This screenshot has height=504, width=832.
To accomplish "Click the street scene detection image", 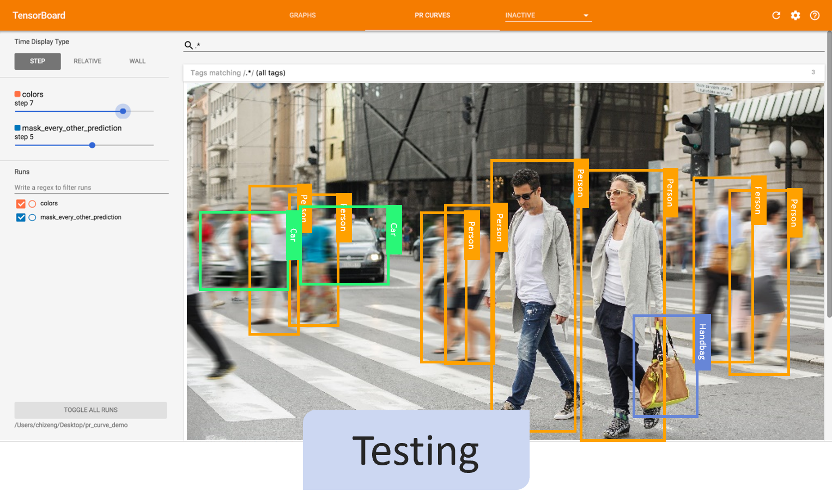I will tap(505, 262).
